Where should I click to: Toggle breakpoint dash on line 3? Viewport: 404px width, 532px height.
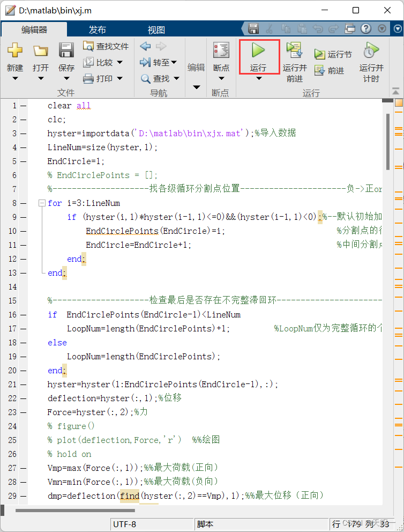tap(23, 134)
